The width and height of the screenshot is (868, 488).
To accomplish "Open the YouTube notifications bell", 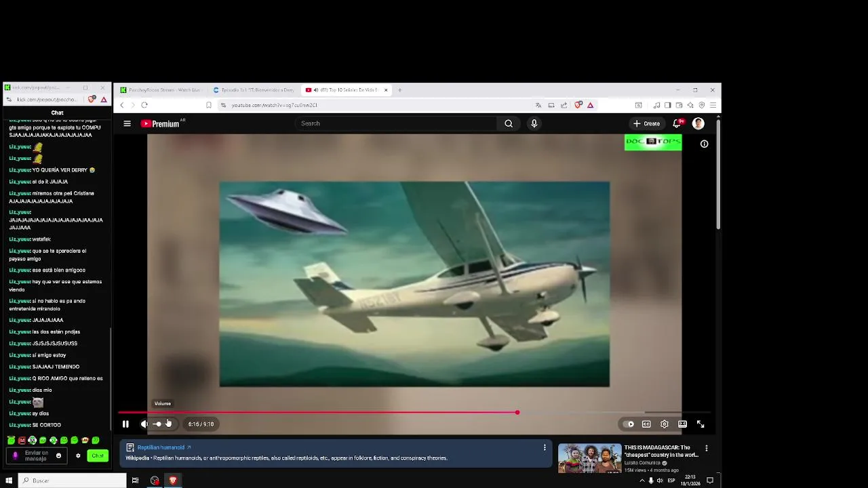I will (677, 123).
